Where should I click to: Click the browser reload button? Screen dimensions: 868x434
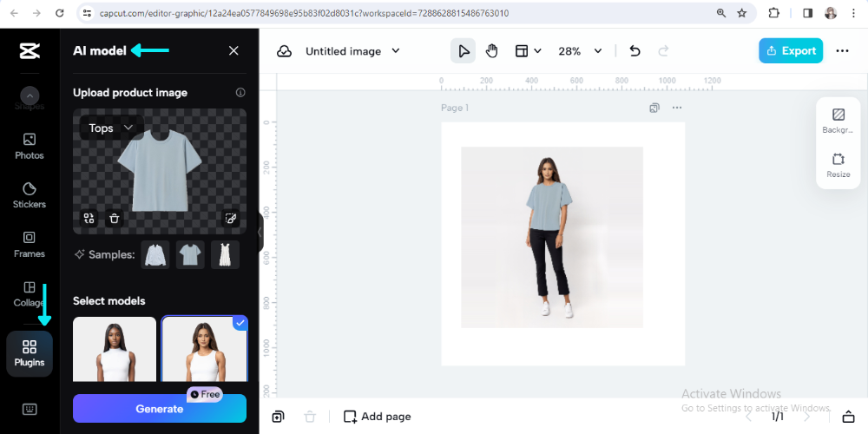(60, 13)
